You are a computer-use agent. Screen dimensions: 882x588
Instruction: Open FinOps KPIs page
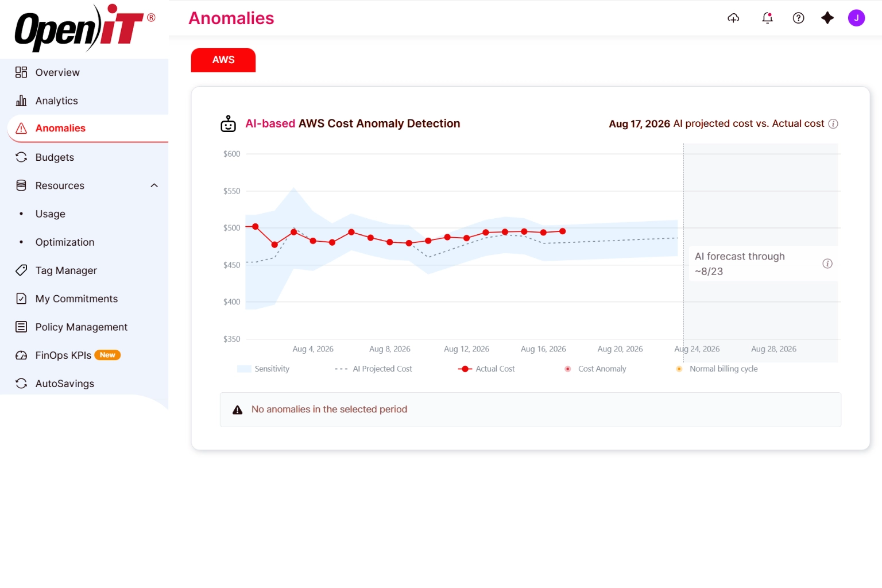[x=63, y=355]
